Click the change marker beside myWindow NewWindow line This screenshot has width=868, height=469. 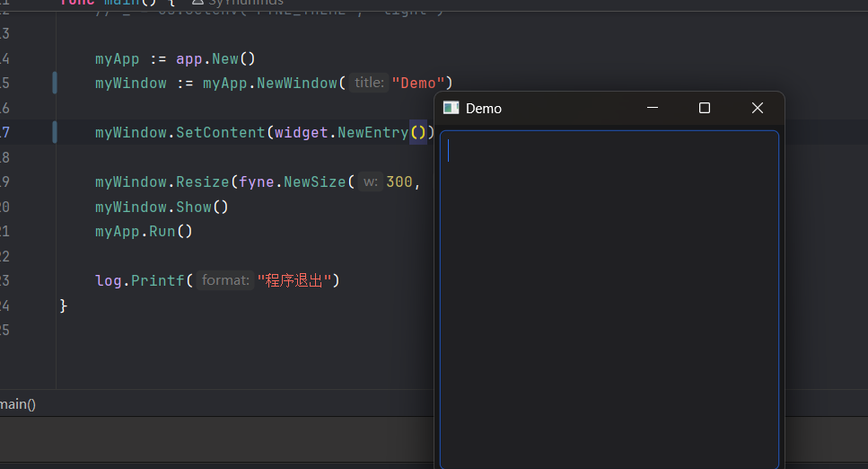55,83
